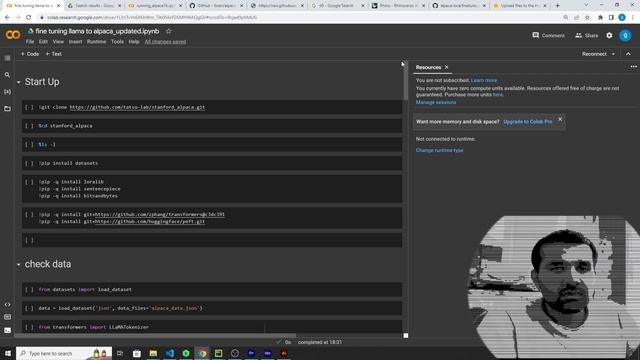This screenshot has width=640, height=360.
Task: Open VS Code from the taskbar
Action: click(x=169, y=353)
